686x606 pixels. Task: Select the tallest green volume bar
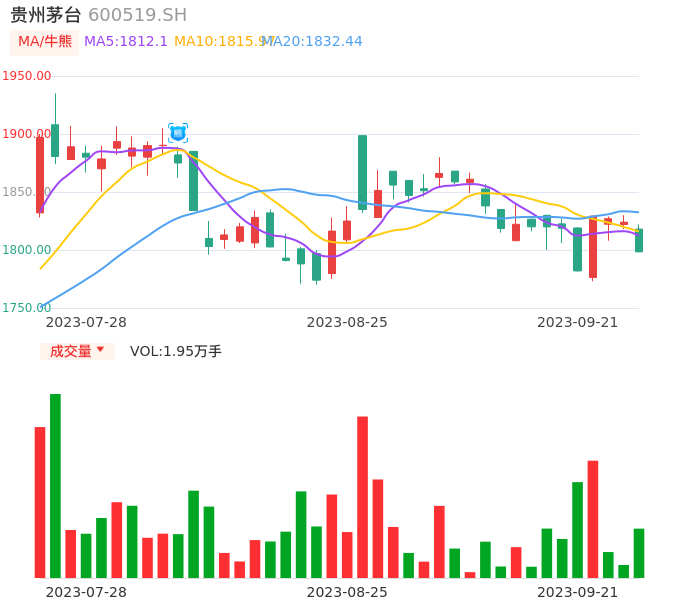(x=55, y=485)
